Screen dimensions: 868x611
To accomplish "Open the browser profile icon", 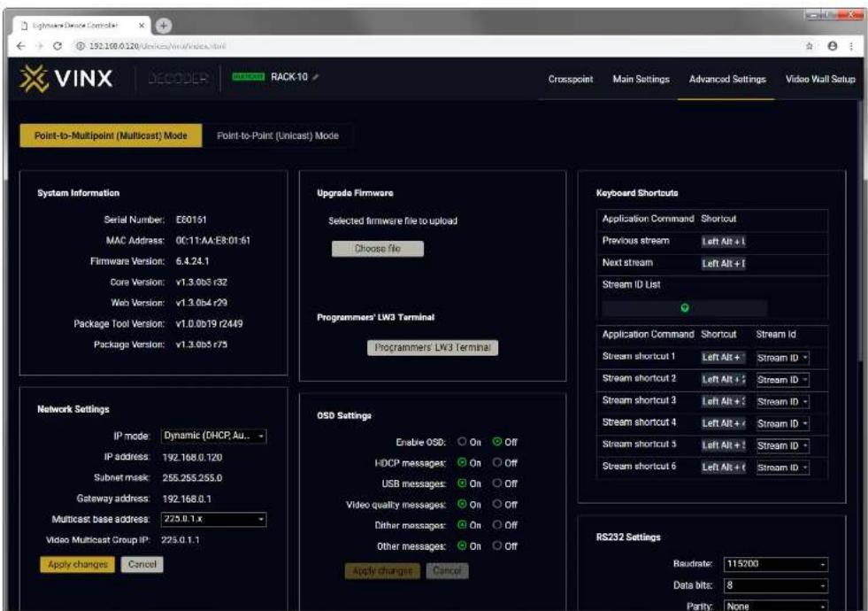I will (x=832, y=46).
